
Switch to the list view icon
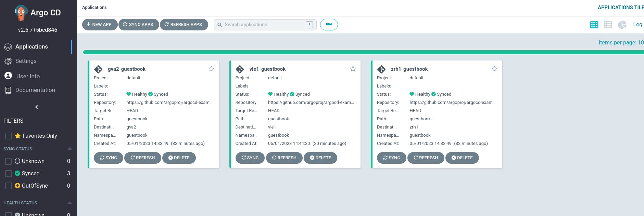pyautogui.click(x=608, y=25)
